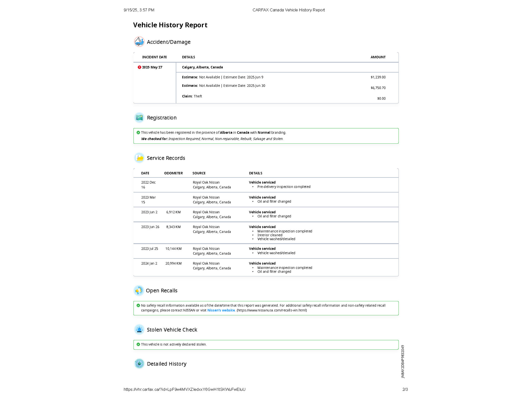This screenshot has width=532, height=399.
Task: Click the Service Records folder icon
Action: (139, 158)
